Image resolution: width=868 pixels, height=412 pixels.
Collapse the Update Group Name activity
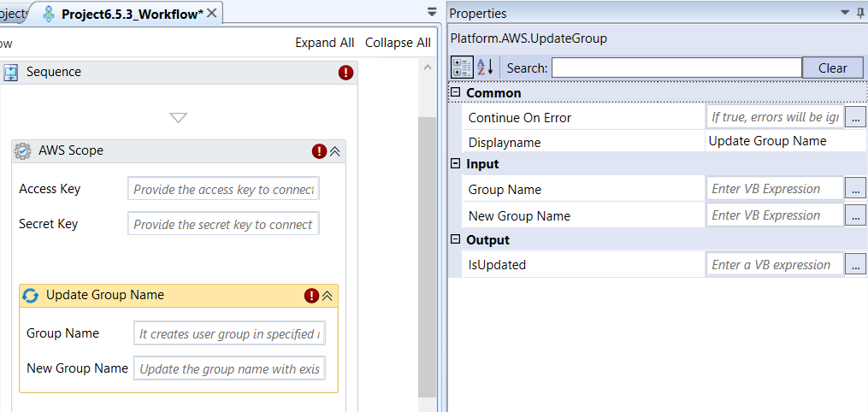328,296
